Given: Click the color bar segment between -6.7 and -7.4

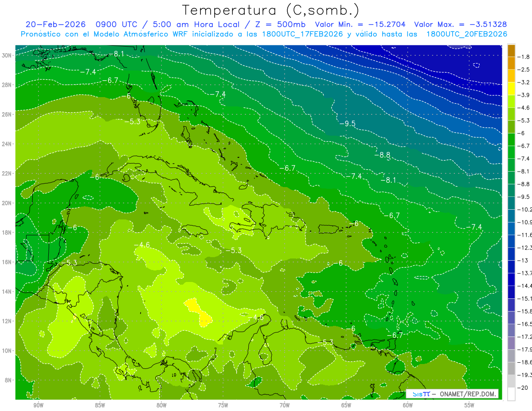Looking at the screenshot, I should click(511, 152).
